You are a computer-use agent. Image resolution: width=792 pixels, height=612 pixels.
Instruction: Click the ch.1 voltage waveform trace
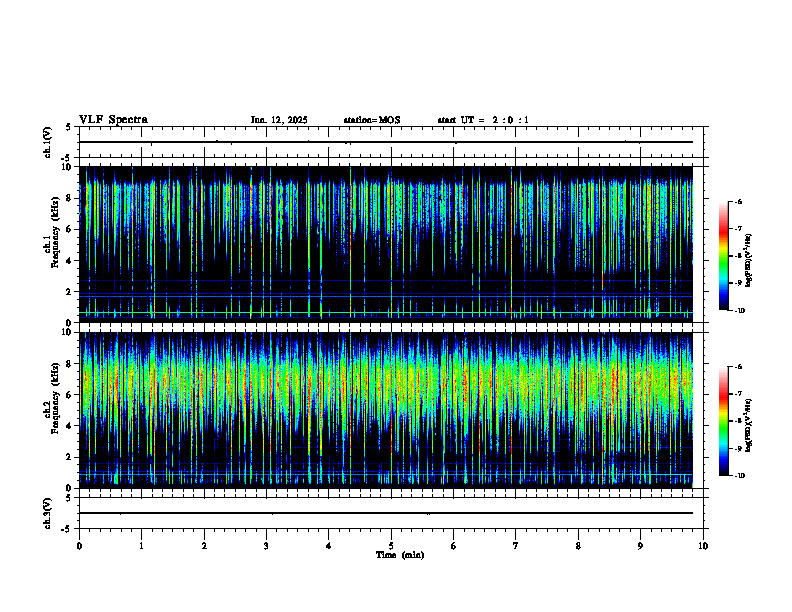386,142
